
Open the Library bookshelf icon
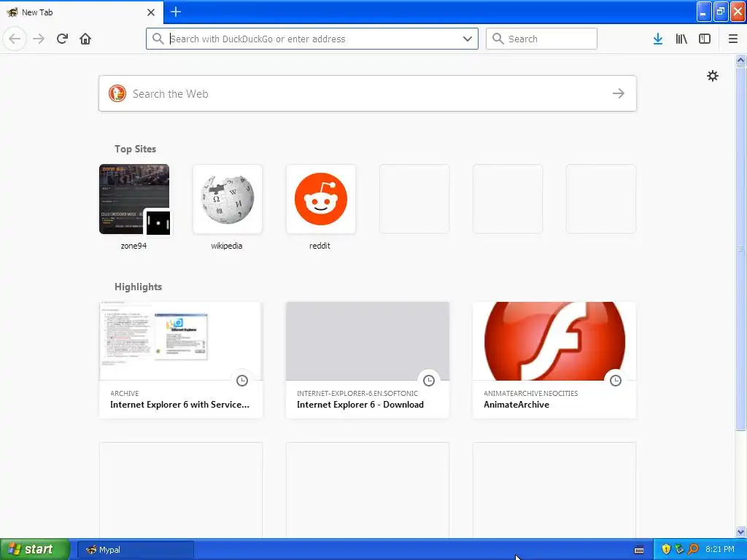(x=681, y=39)
